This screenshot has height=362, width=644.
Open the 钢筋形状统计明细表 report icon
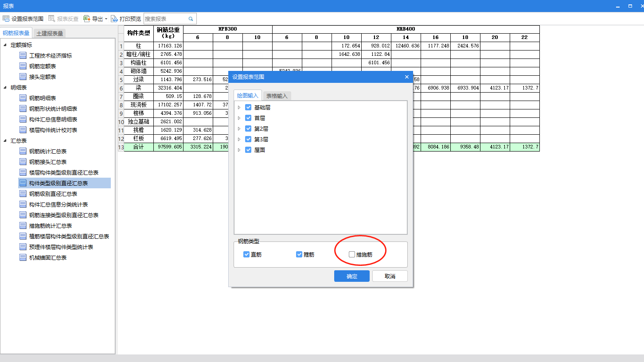23,109
